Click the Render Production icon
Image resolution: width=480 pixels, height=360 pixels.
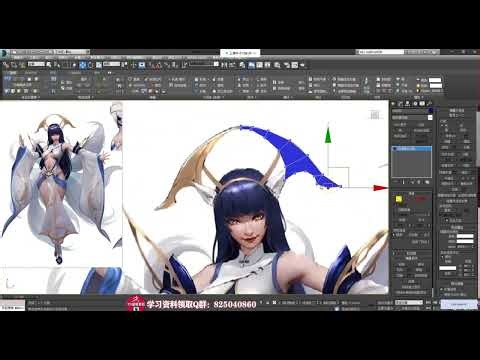pos(303,65)
